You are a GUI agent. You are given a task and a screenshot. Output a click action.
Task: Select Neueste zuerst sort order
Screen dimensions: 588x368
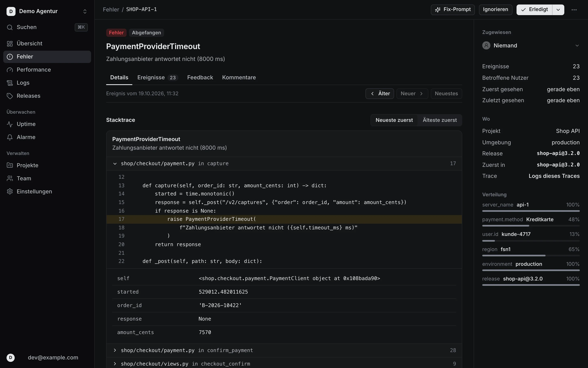click(x=394, y=120)
